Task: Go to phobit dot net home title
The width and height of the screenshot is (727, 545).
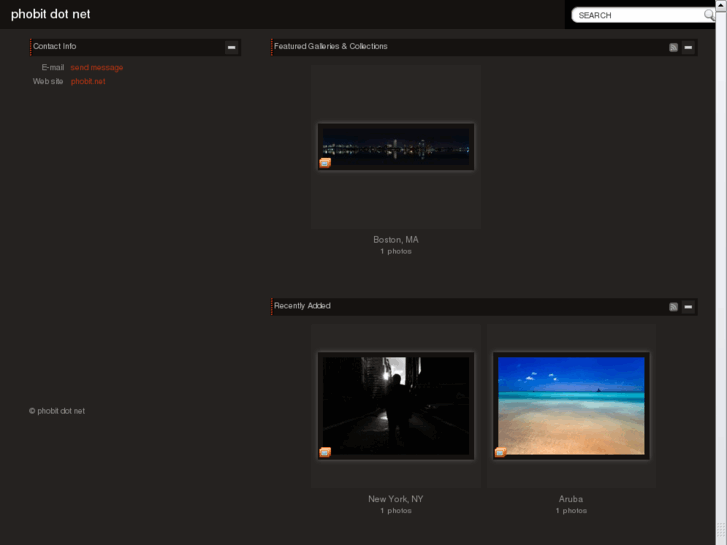Action: (51, 14)
